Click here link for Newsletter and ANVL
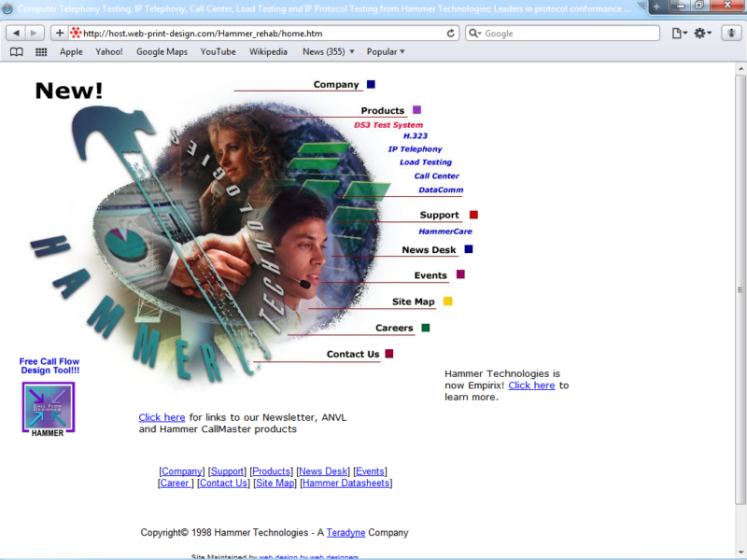Screen dimensions: 747x560 [x=162, y=417]
